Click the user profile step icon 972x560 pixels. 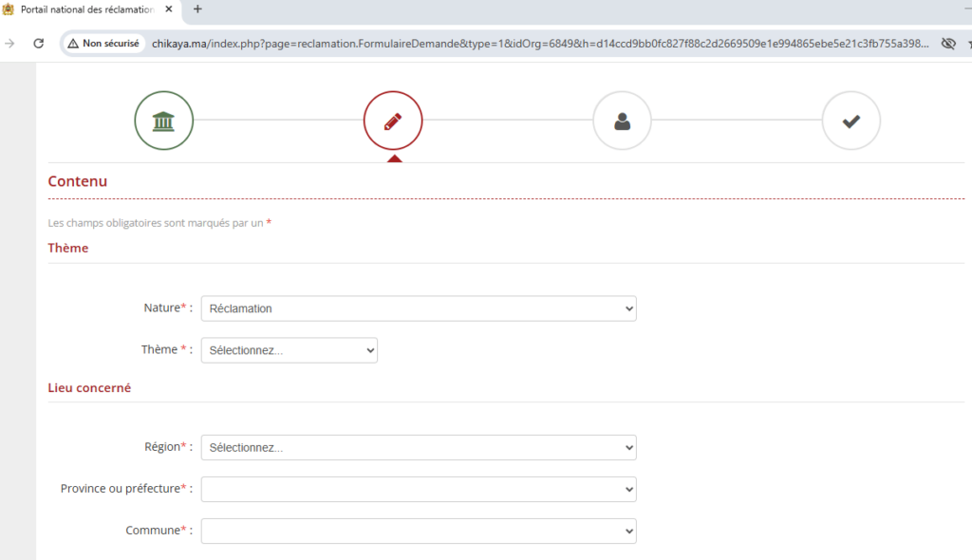pos(622,121)
